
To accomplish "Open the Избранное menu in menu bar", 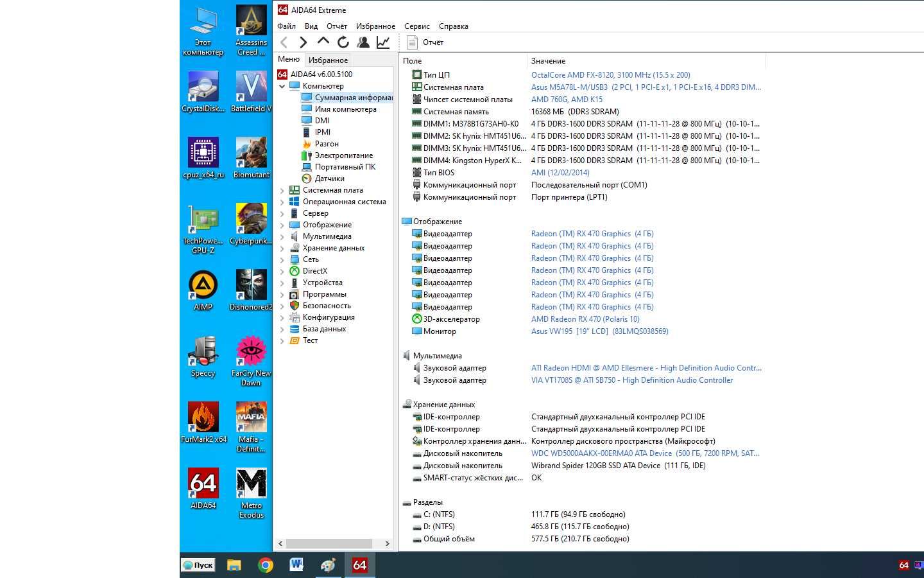I will [375, 26].
